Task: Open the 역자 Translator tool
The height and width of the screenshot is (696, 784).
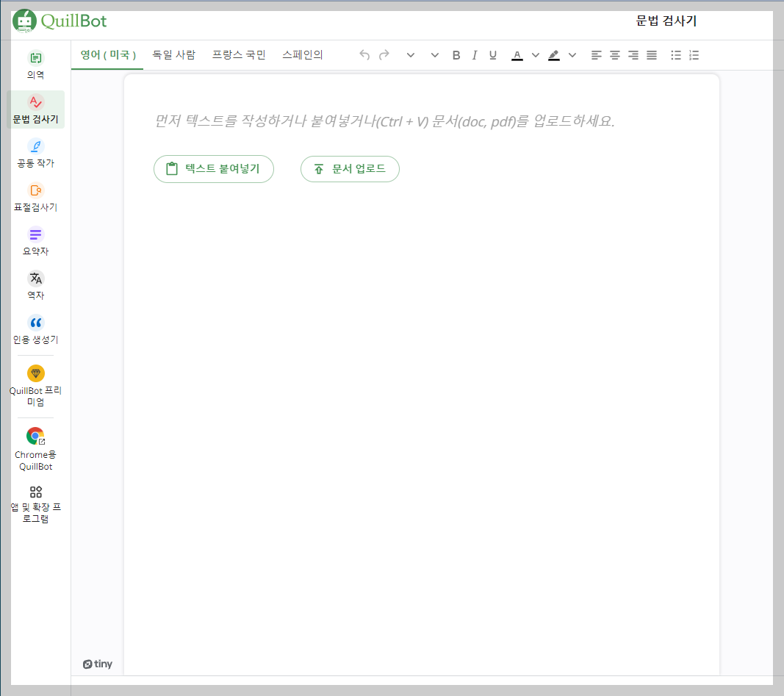Action: (35, 284)
